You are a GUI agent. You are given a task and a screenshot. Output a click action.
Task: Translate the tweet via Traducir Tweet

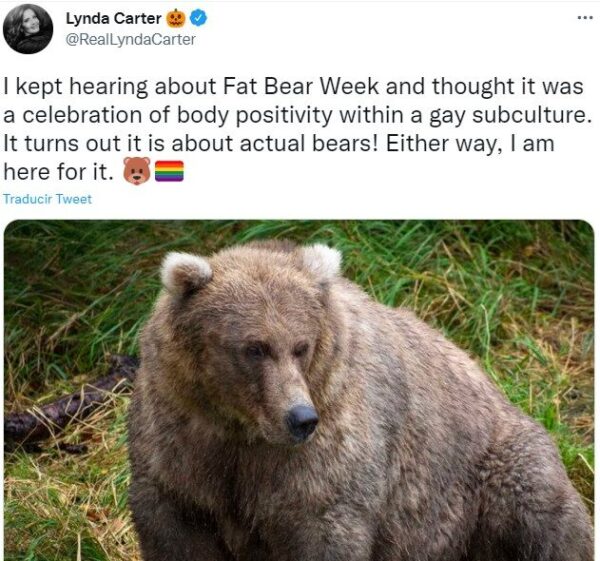click(x=47, y=199)
